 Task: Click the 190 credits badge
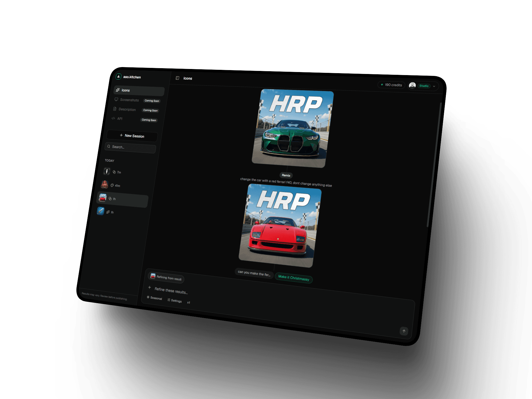point(391,85)
